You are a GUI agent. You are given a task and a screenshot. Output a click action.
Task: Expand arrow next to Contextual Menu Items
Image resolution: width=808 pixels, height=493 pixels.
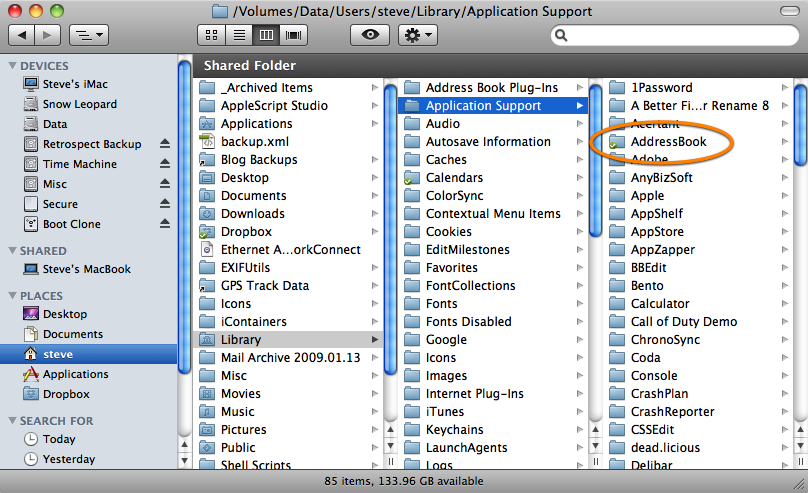[x=580, y=213]
